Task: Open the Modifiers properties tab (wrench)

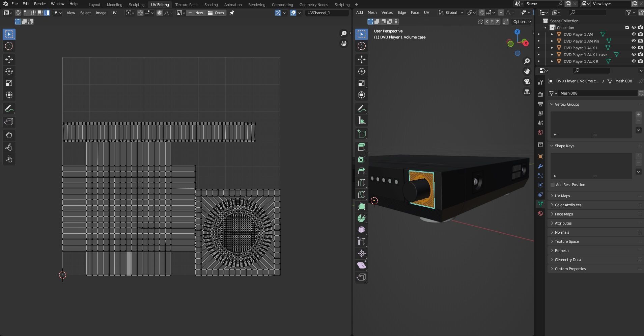Action: coord(540,166)
